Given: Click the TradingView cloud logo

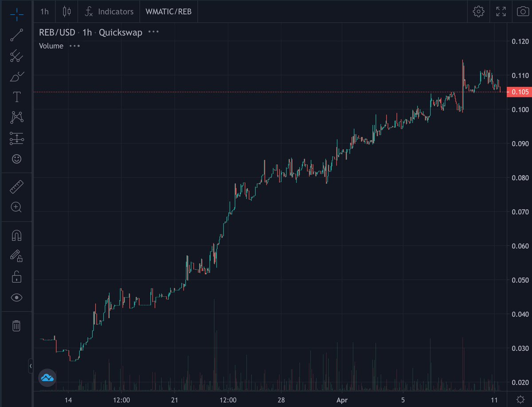Looking at the screenshot, I should tap(47, 378).
